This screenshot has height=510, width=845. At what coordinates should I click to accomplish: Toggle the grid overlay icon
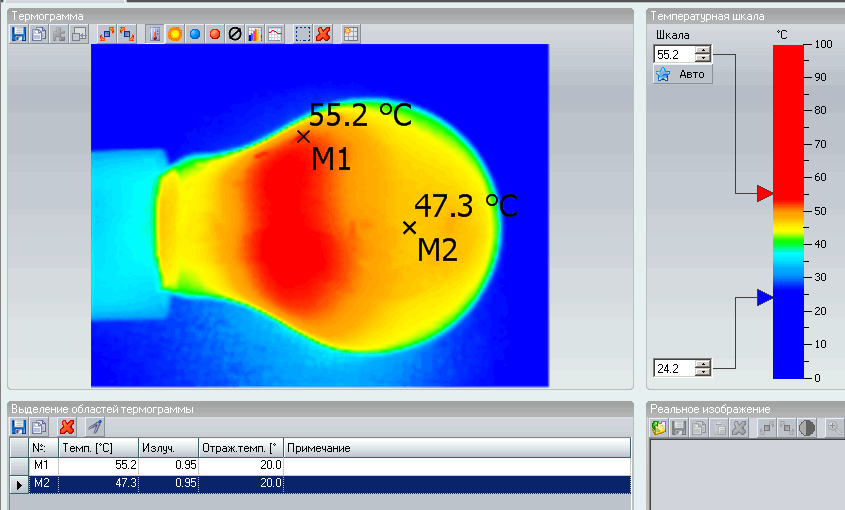pyautogui.click(x=350, y=34)
